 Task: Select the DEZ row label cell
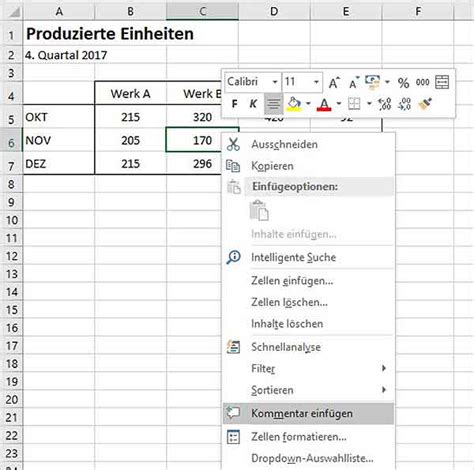coord(59,164)
